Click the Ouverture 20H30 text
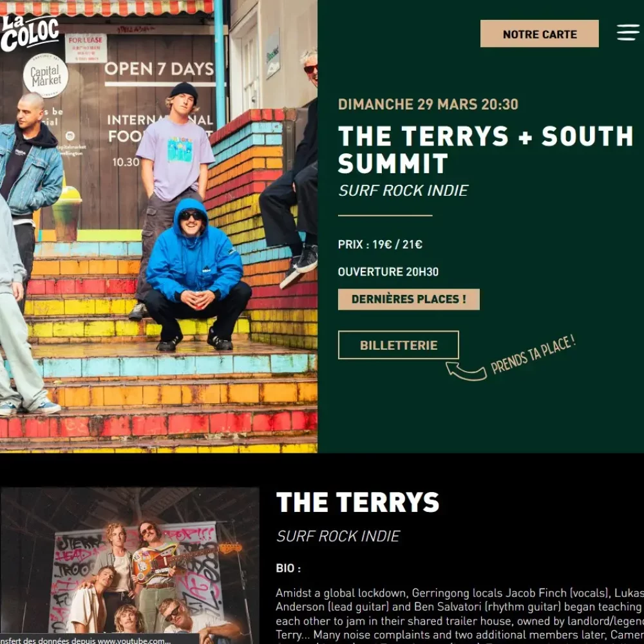This screenshot has height=644, width=644. 388,272
